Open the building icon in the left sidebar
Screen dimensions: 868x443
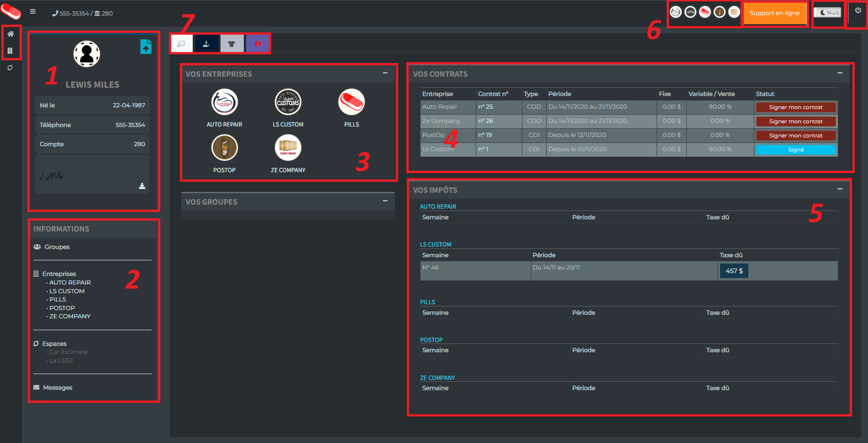(x=10, y=51)
